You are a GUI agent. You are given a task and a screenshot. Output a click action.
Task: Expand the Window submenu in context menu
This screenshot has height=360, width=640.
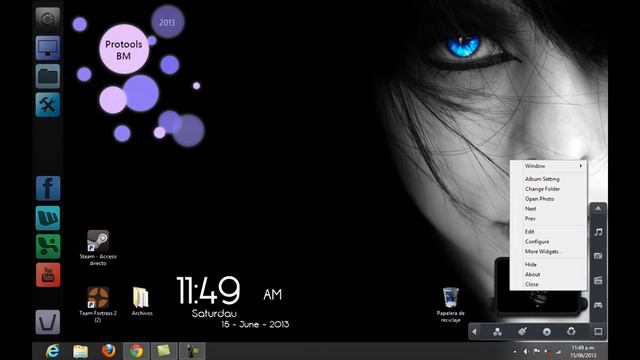tap(548, 166)
